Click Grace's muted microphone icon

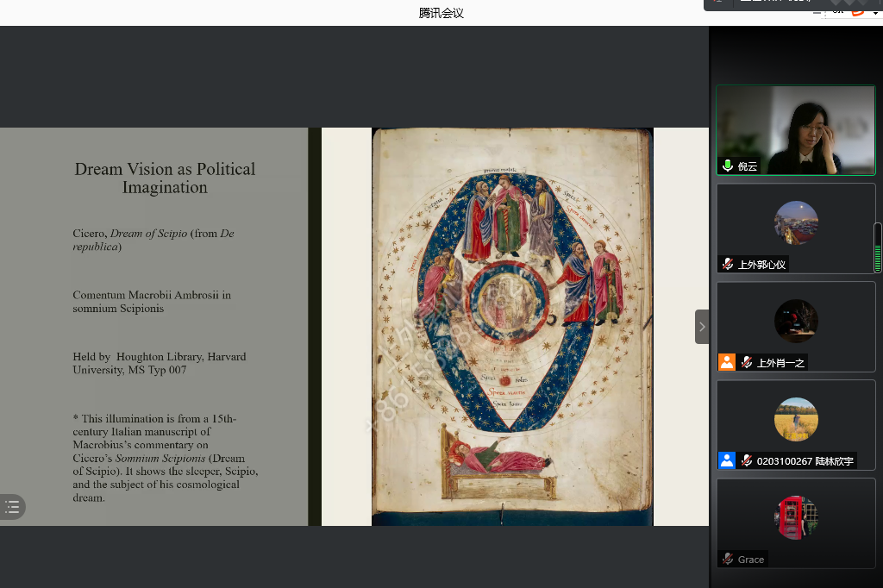pos(728,560)
